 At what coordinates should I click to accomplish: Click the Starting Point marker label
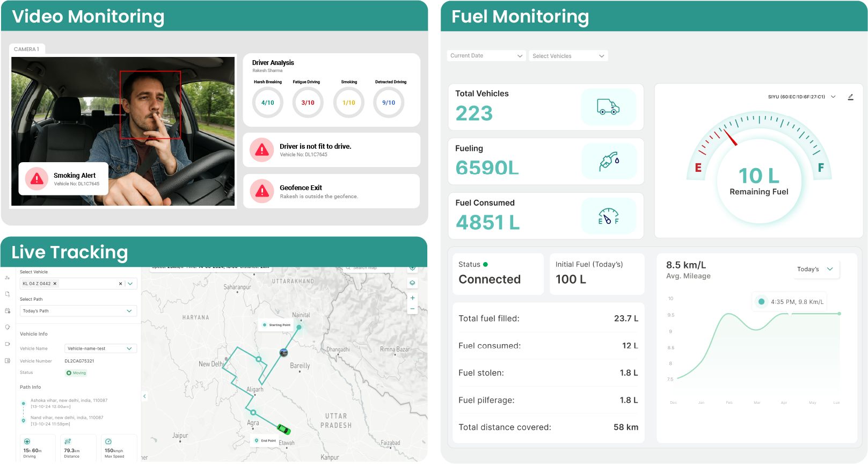[276, 325]
